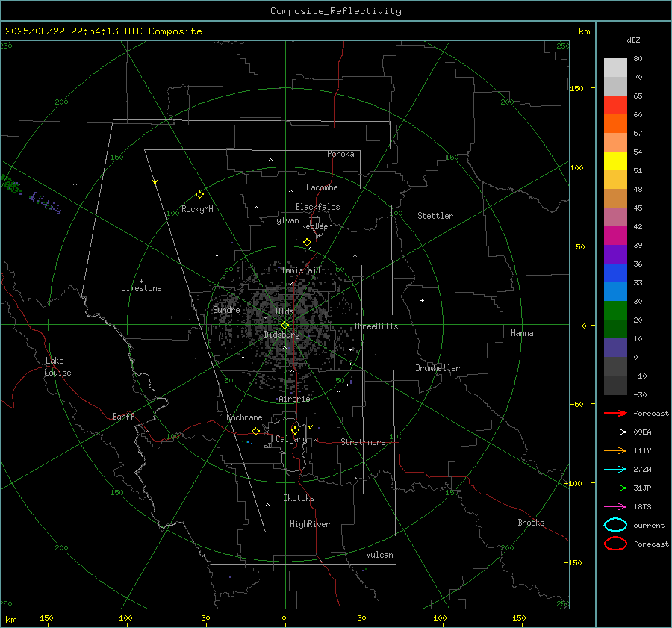Viewport: 672px width, 628px height.
Task: Click the Drumheller city label
Action: (x=438, y=368)
